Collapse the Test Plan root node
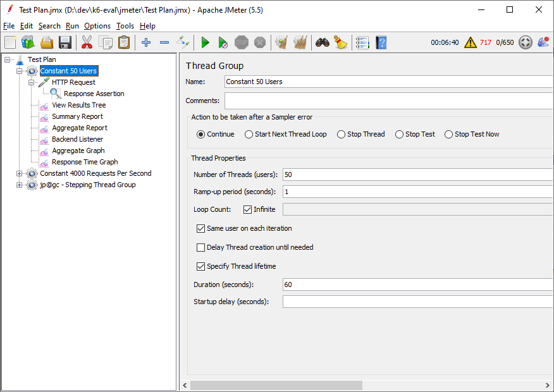The height and width of the screenshot is (392, 554). pyautogui.click(x=8, y=59)
